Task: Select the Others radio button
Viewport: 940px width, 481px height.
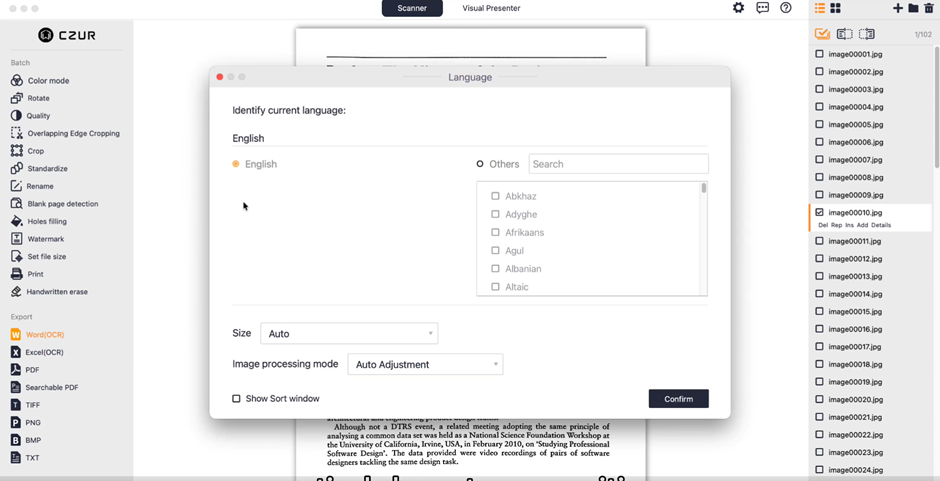Action: click(480, 164)
